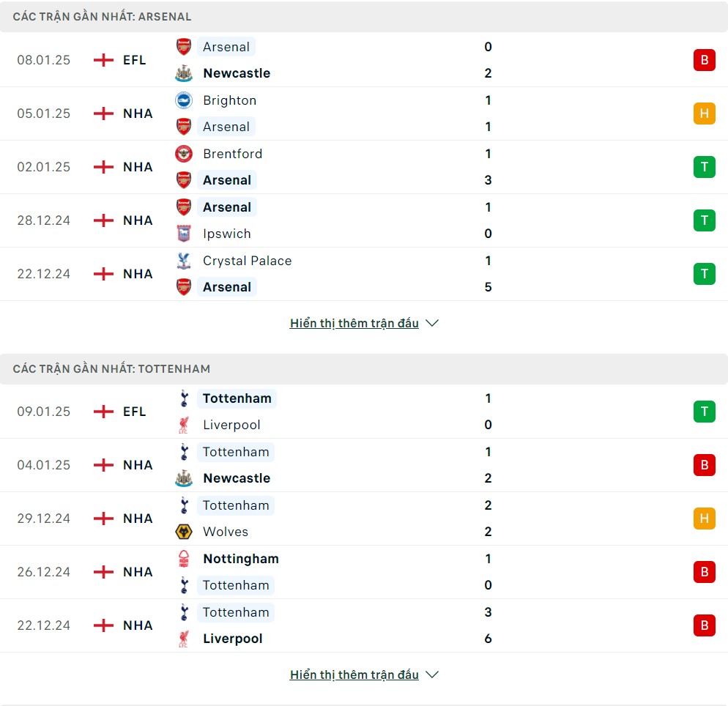Click the red B result badge for Arsenal–Newcastle
This screenshot has height=706, width=728.
click(705, 60)
